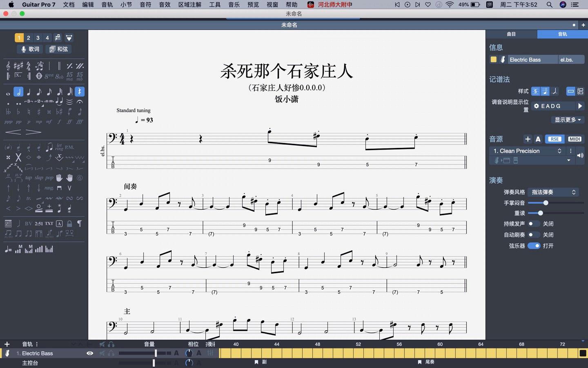Switch sound engine to MIDI
This screenshot has width=588, height=368.
tap(575, 139)
